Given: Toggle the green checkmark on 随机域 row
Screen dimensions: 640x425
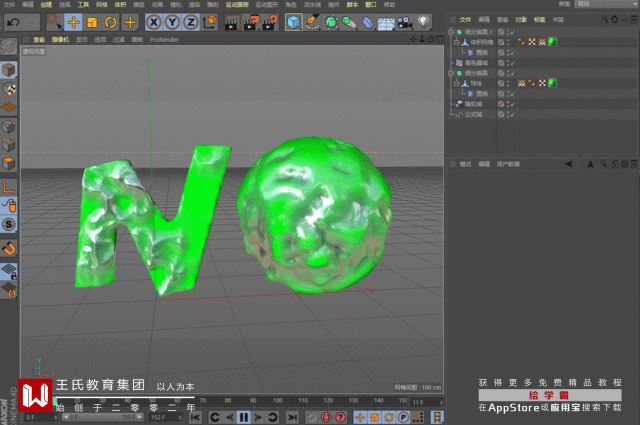Looking at the screenshot, I should 512,104.
